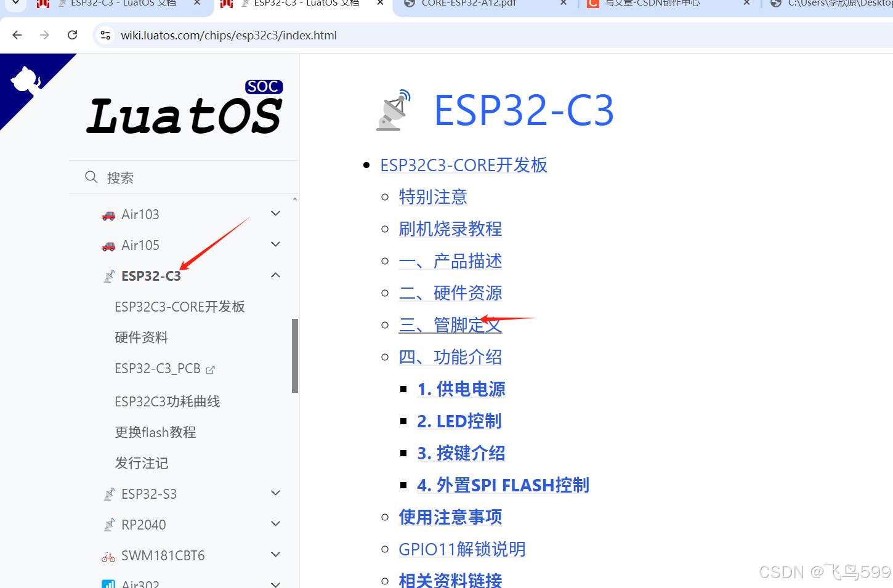The width and height of the screenshot is (893, 588).
Task: Open the 二、硬件资源 link
Action: pyautogui.click(x=450, y=293)
